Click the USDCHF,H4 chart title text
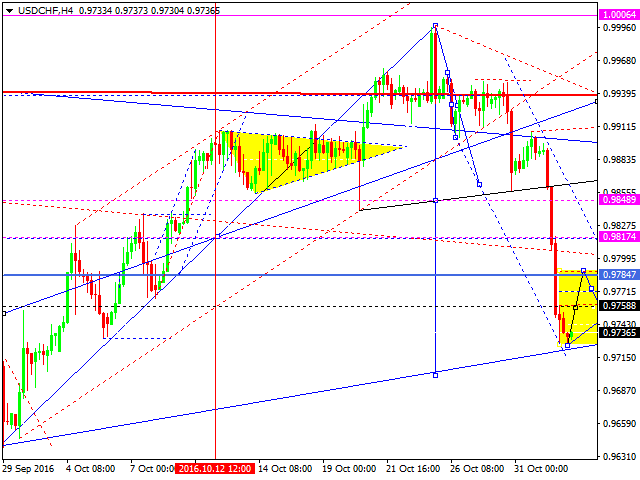This screenshot has width=640, height=480. coord(45,11)
